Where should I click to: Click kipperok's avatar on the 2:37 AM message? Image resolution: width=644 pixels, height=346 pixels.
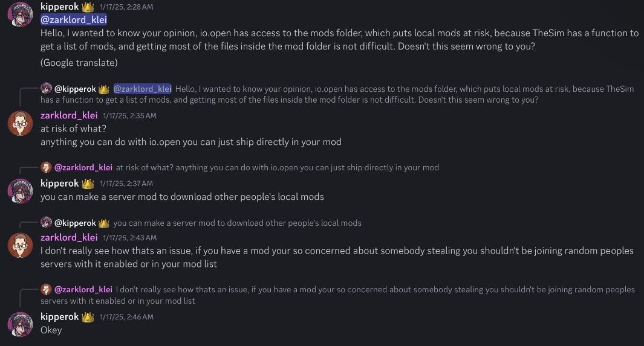20,190
